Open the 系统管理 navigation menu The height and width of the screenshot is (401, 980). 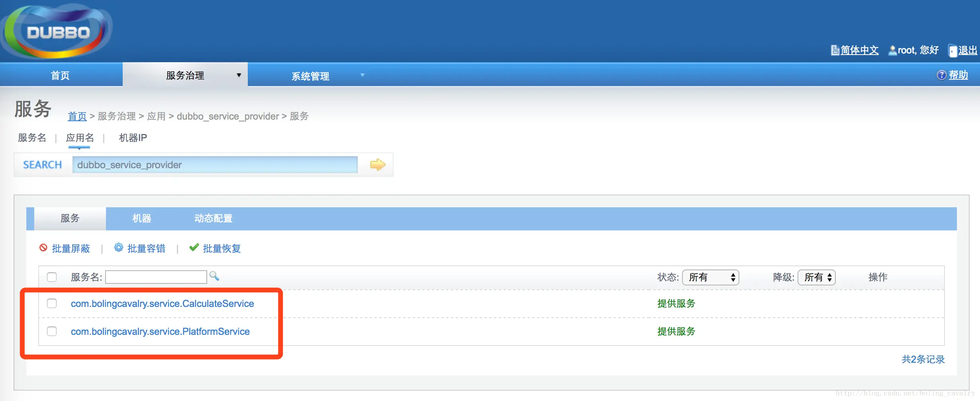pos(310,76)
